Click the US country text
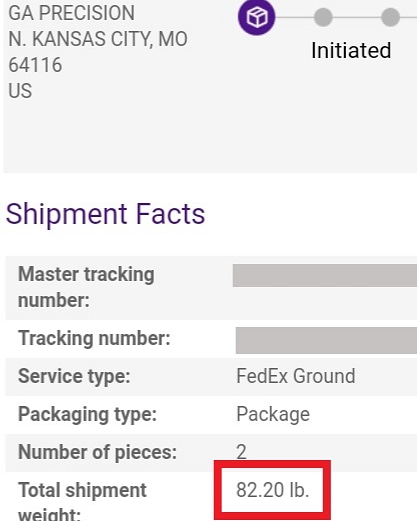This screenshot has width=417, height=521. tap(20, 91)
